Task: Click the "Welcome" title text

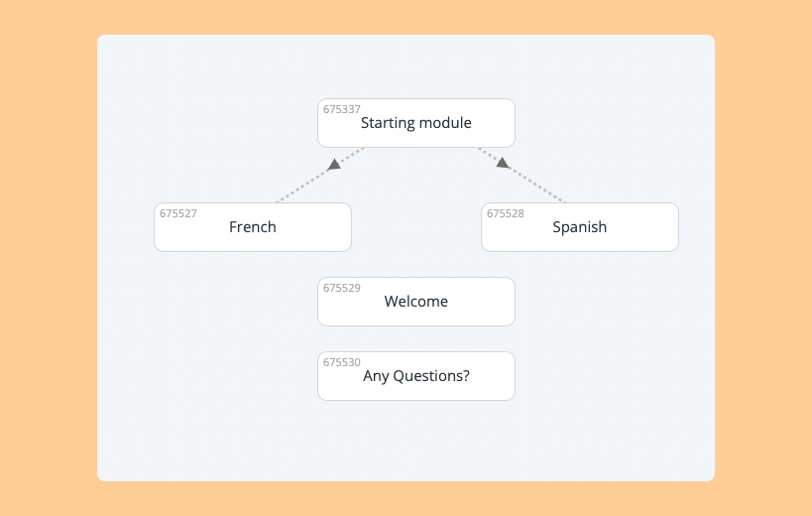Action: point(416,302)
